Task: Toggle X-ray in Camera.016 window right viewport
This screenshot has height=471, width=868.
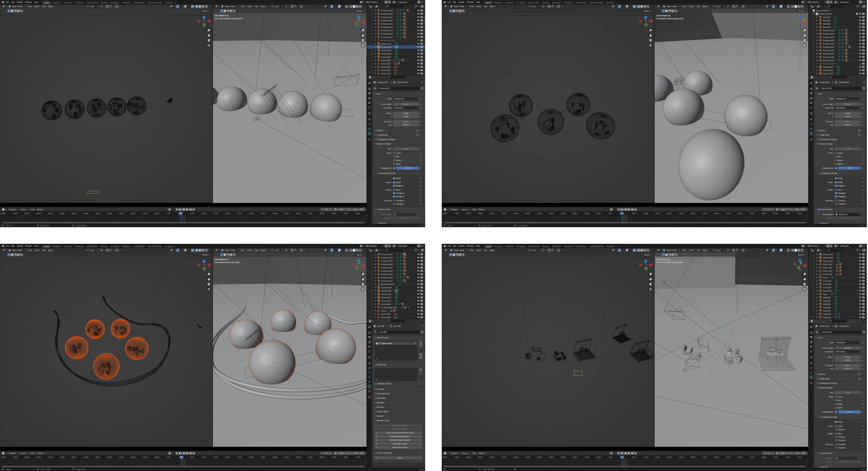Action: click(x=788, y=6)
